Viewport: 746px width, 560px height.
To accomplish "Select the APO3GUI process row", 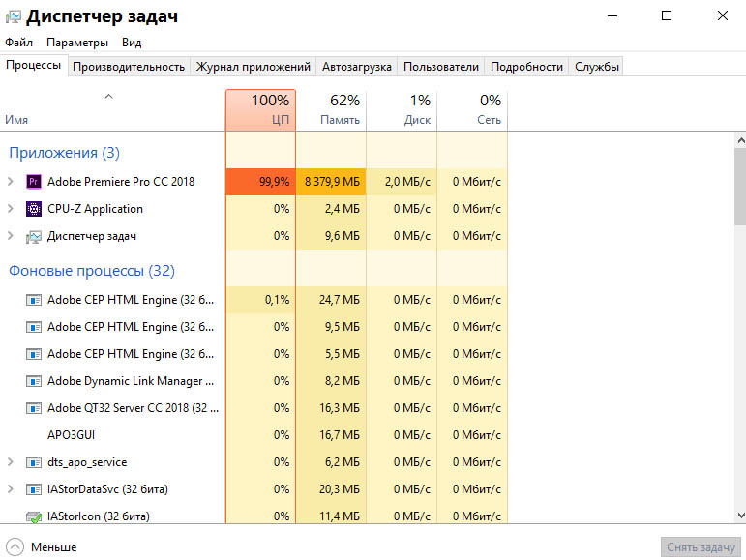I will (254, 435).
